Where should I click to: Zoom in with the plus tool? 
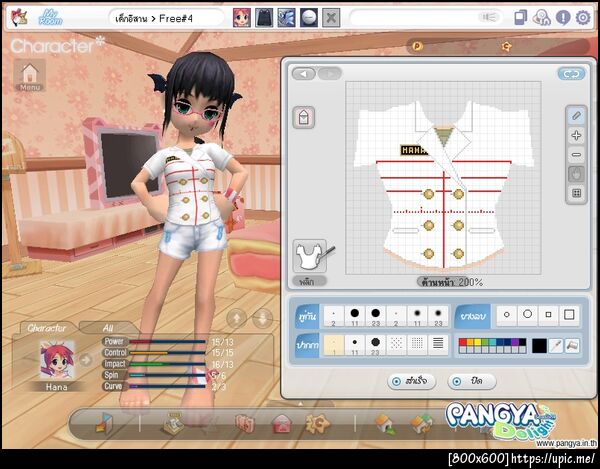(x=576, y=135)
